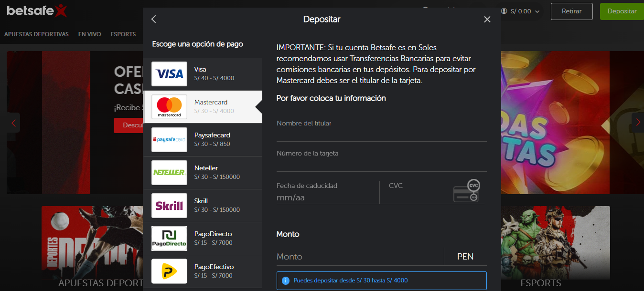Switch to the EN VIVO tab
The height and width of the screenshot is (291, 644).
tap(89, 34)
